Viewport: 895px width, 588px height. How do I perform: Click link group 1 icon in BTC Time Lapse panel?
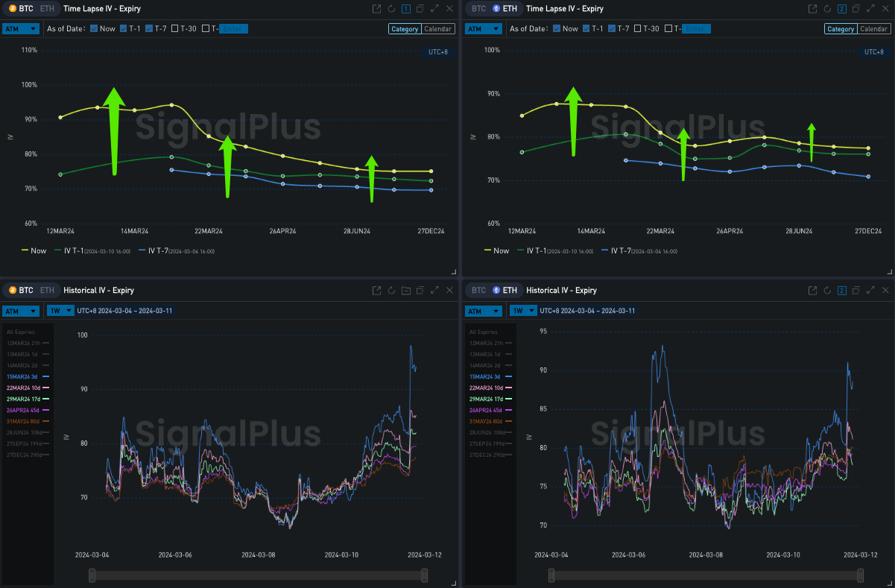point(406,9)
